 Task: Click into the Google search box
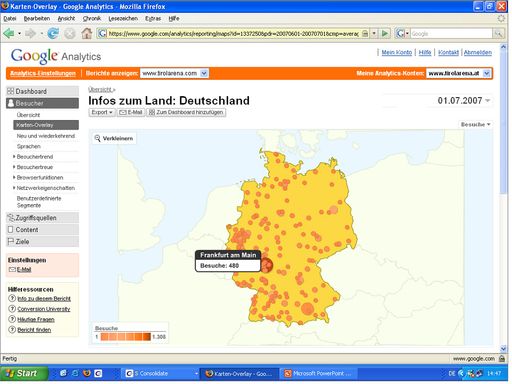451,34
